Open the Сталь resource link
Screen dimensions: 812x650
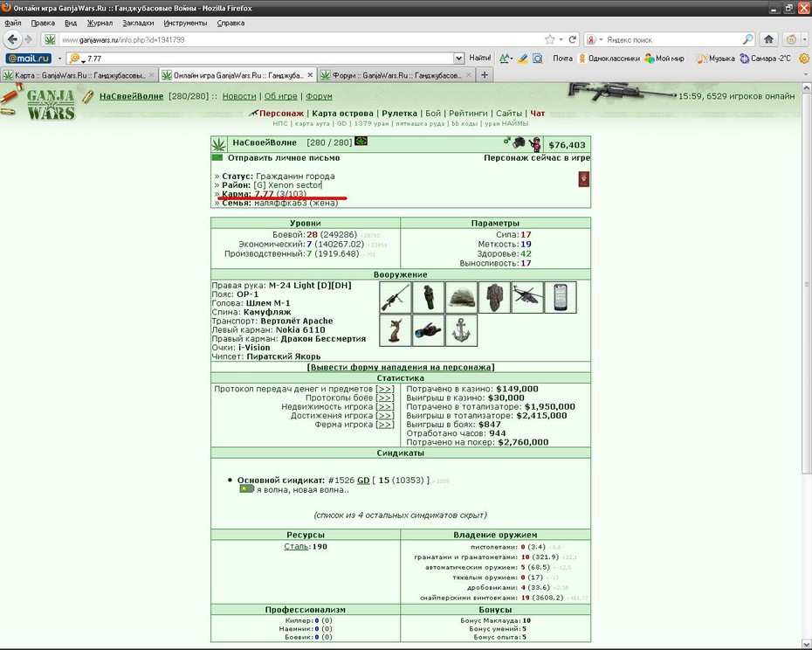pos(296,546)
